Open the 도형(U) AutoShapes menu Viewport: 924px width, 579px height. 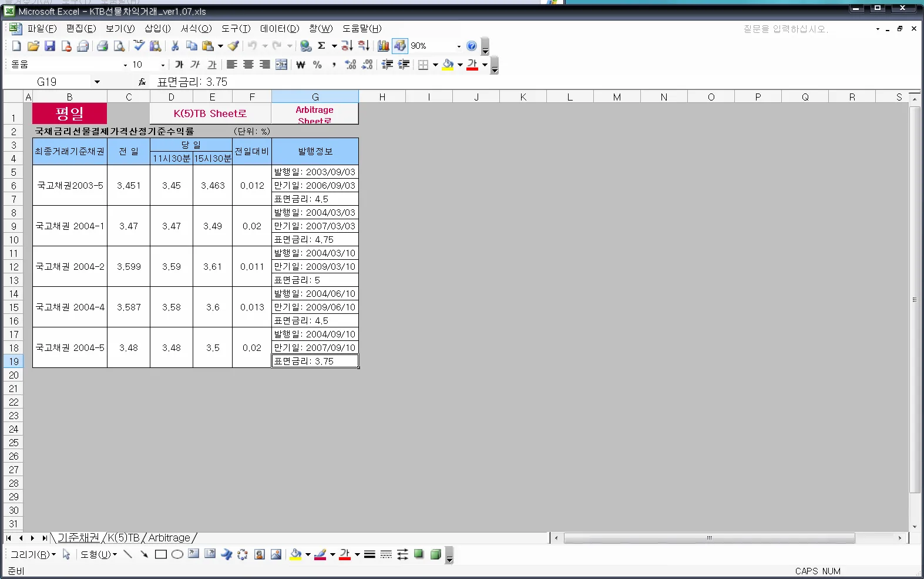[99, 554]
